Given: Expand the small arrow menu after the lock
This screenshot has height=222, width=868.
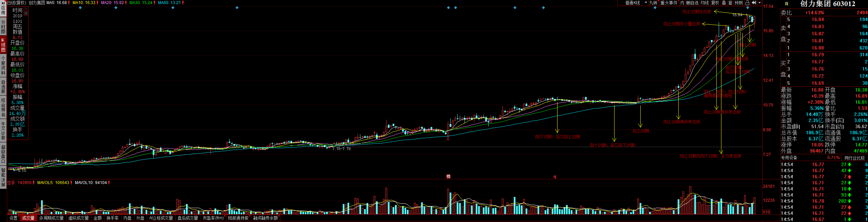Looking at the screenshot, I should [x=759, y=3].
